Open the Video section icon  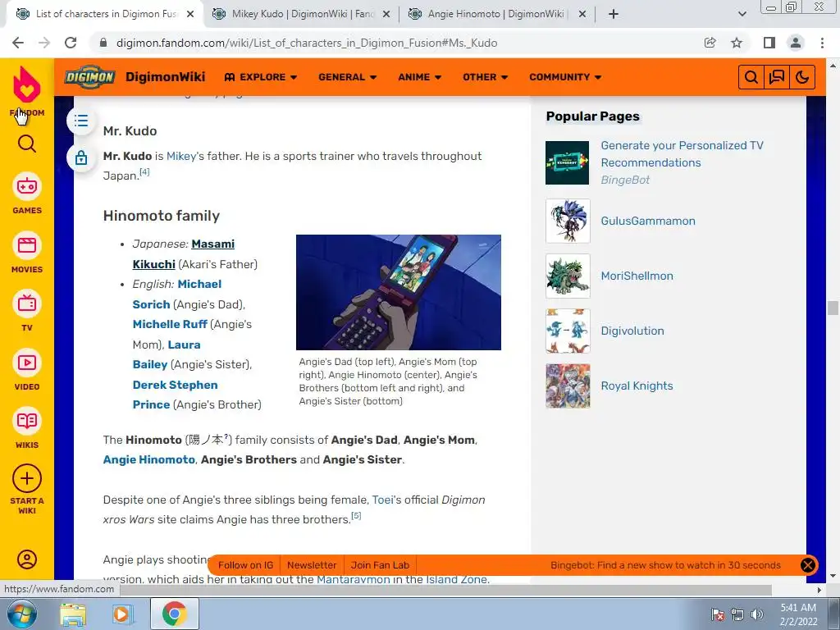27,363
